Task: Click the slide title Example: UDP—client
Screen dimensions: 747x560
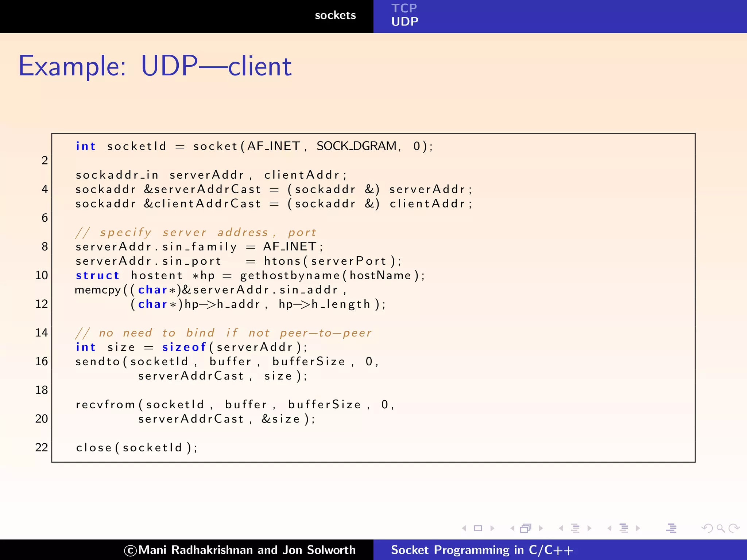Action: (x=155, y=66)
